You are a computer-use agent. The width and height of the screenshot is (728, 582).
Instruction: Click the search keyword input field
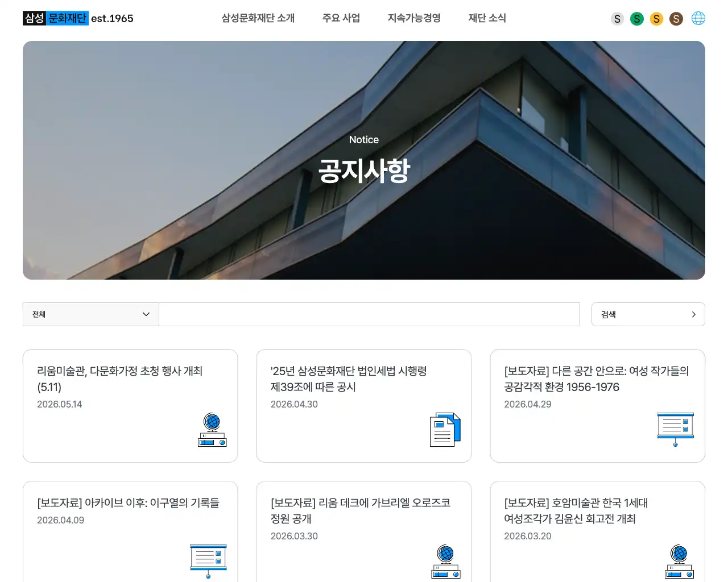pyautogui.click(x=369, y=314)
